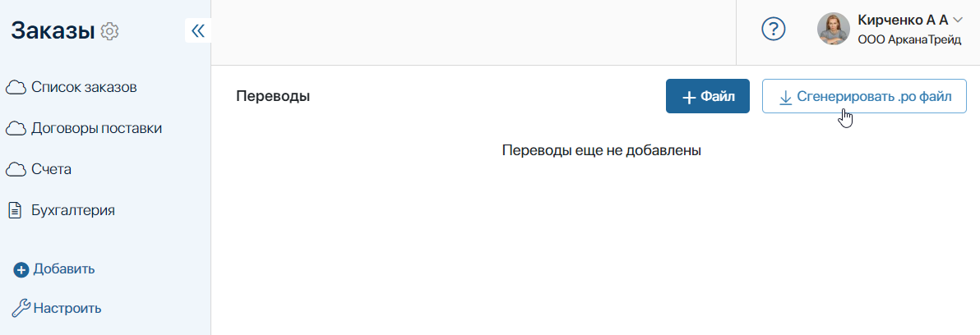This screenshot has width=980, height=335.
Task: Go to Счета section
Action: pos(51,169)
